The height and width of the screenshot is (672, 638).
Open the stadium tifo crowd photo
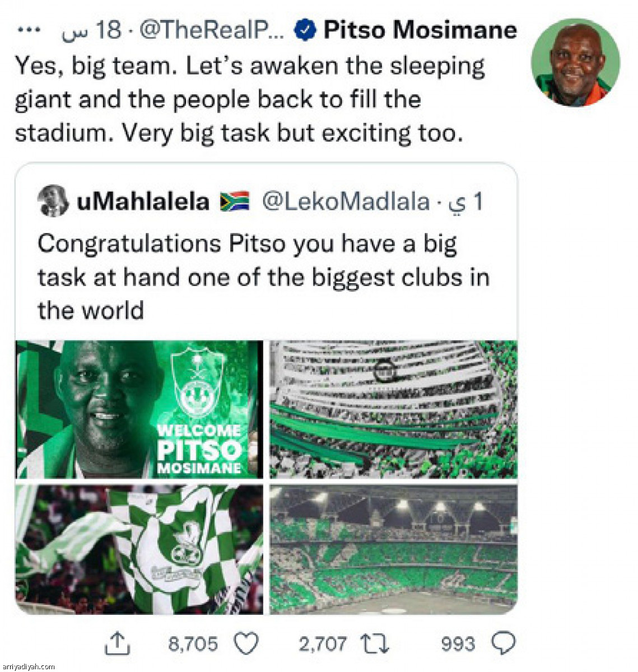393,409
